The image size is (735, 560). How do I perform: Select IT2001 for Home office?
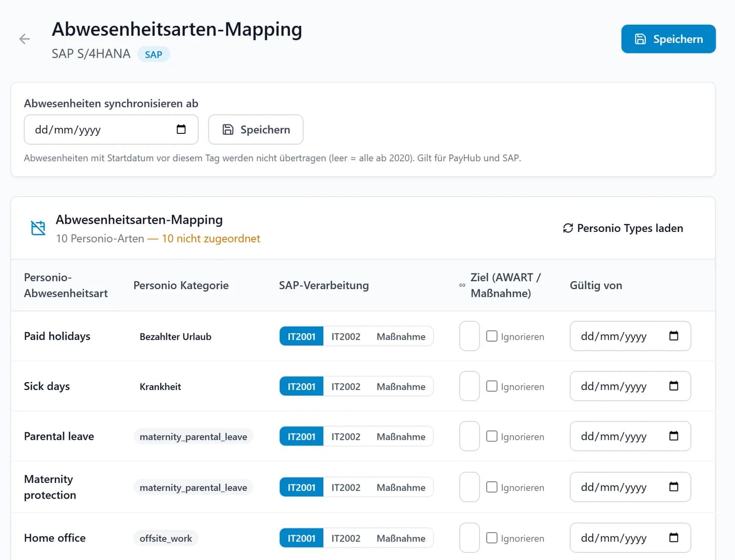(x=301, y=538)
